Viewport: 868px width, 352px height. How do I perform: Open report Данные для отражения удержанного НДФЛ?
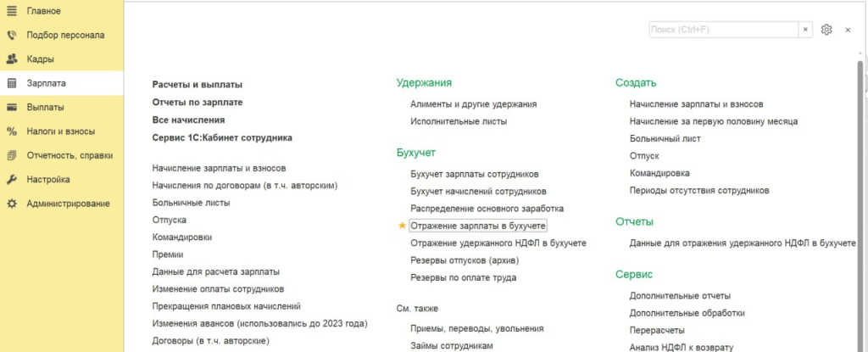pos(743,243)
